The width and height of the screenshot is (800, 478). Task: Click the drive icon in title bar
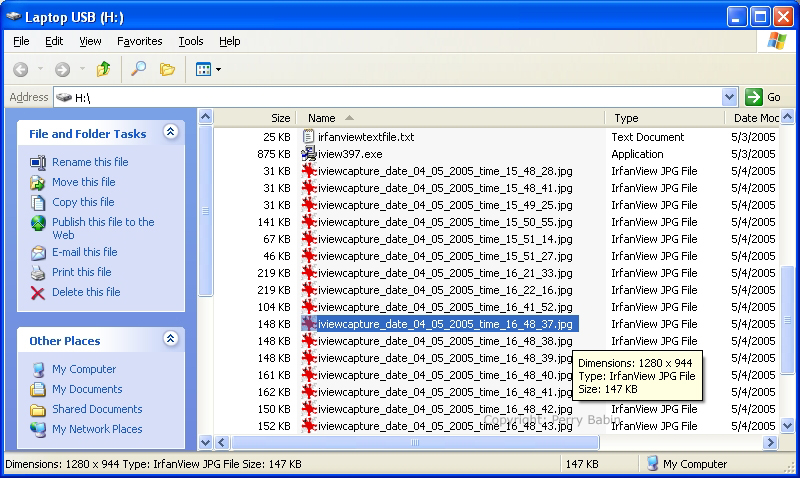(13, 16)
